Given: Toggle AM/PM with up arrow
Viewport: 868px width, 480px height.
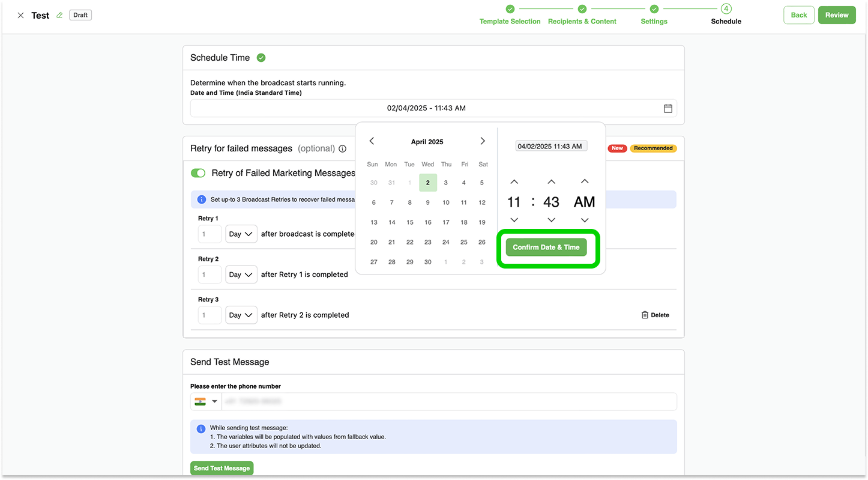Looking at the screenshot, I should (x=584, y=181).
